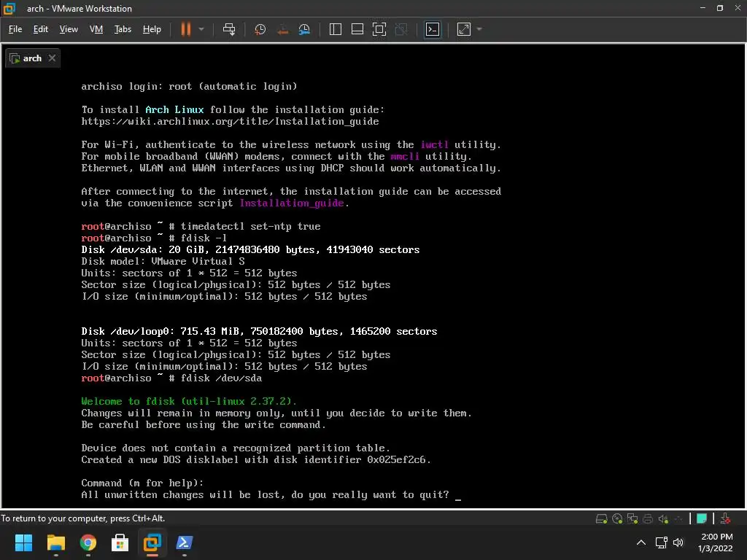
Task: Click the magenta 'iwctl' utility text
Action: 434,145
